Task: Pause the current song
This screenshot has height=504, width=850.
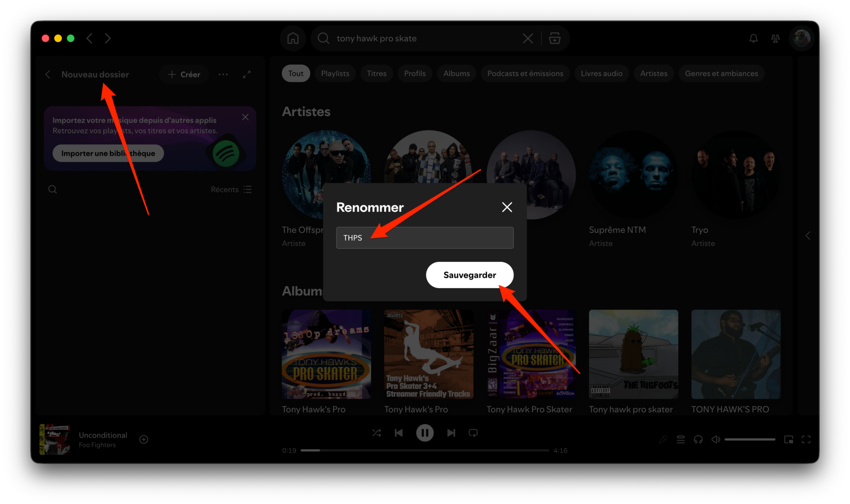Action: 425,433
